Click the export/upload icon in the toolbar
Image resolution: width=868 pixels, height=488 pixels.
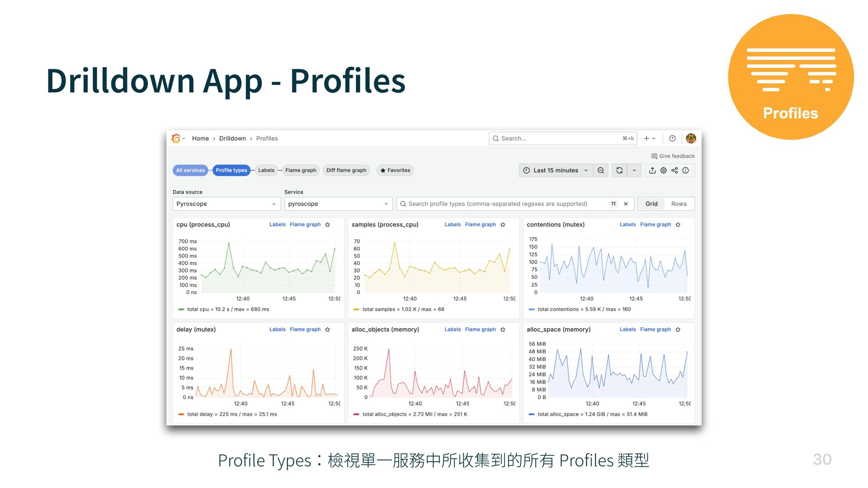652,170
